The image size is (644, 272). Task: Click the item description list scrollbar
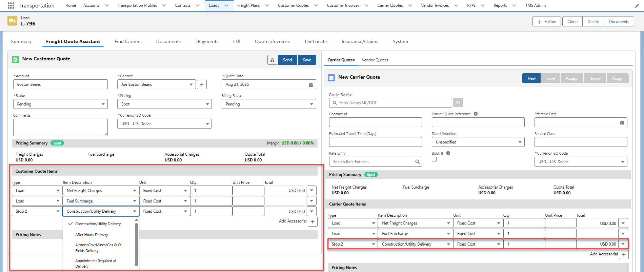click(136, 244)
